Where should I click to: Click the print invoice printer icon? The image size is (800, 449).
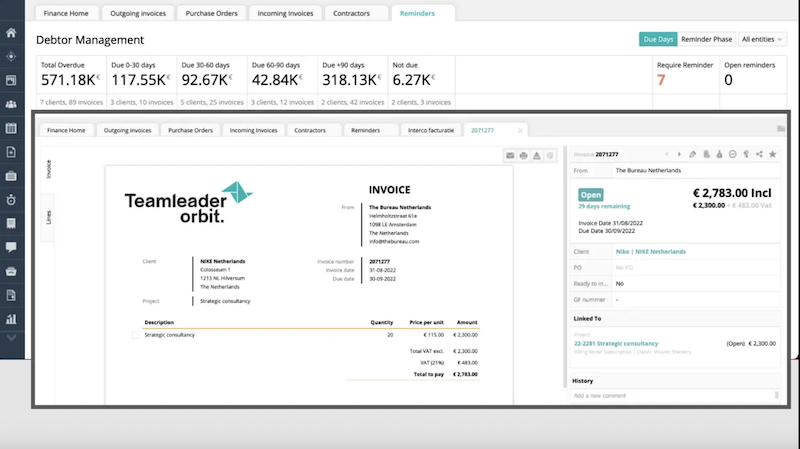click(x=522, y=155)
